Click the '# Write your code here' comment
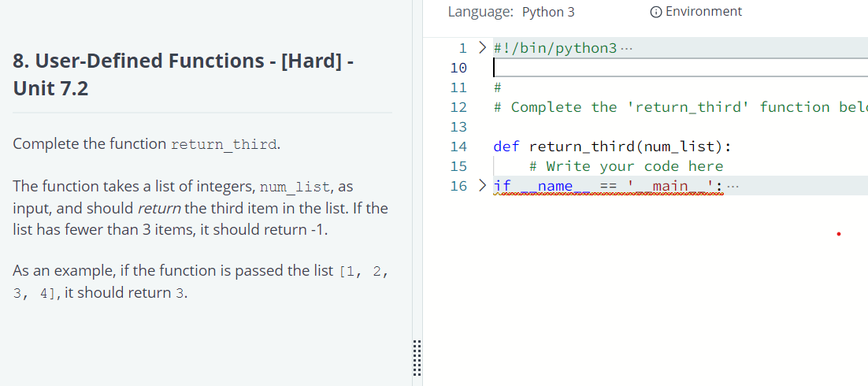 pos(626,166)
